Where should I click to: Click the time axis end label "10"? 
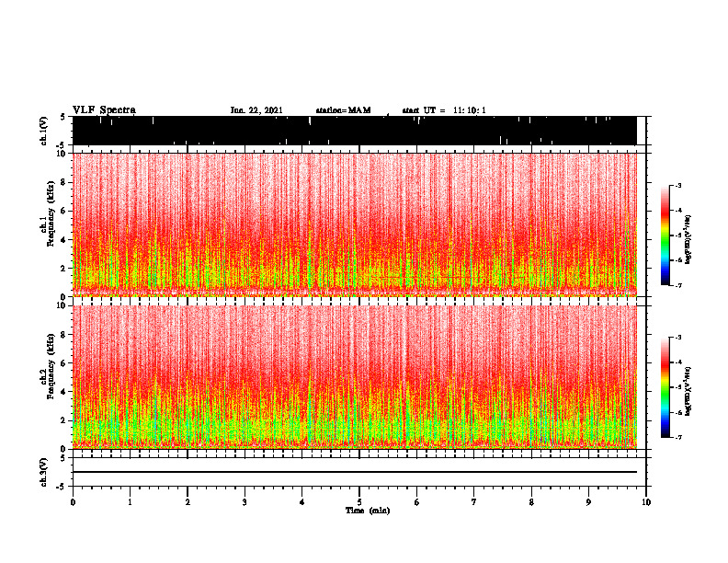[646, 502]
